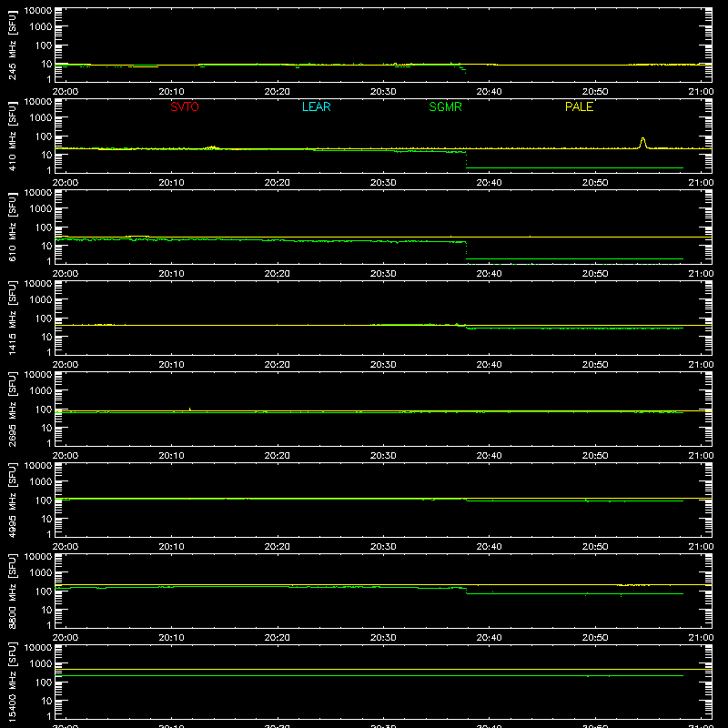Click the 20:40 time label below 410 MHz panel

[489, 183]
